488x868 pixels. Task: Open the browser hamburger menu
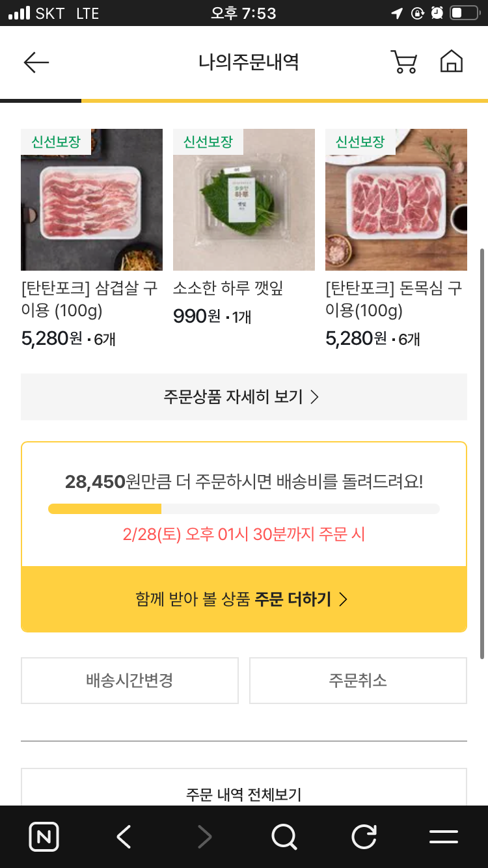click(x=444, y=837)
